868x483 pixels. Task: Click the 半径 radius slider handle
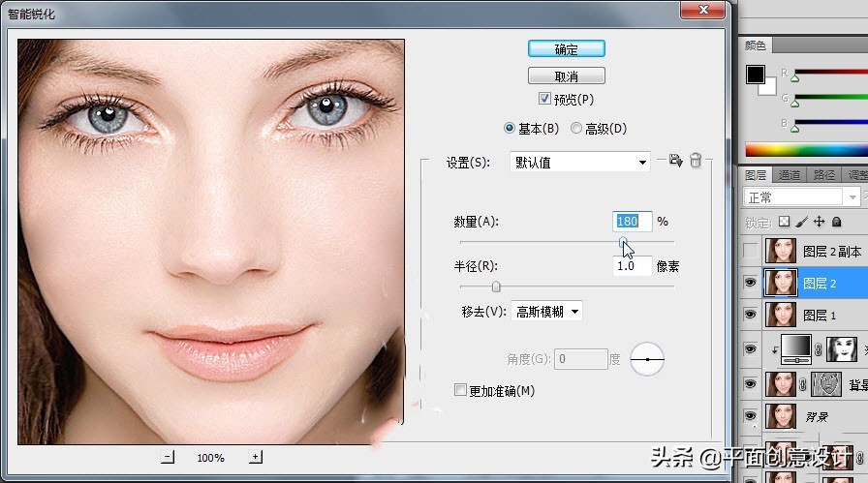click(496, 287)
